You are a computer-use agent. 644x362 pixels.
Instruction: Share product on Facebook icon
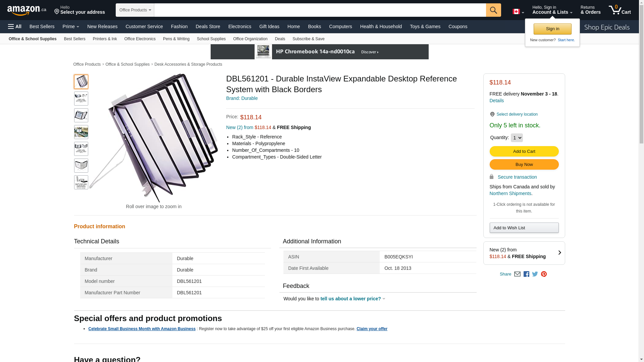526,274
